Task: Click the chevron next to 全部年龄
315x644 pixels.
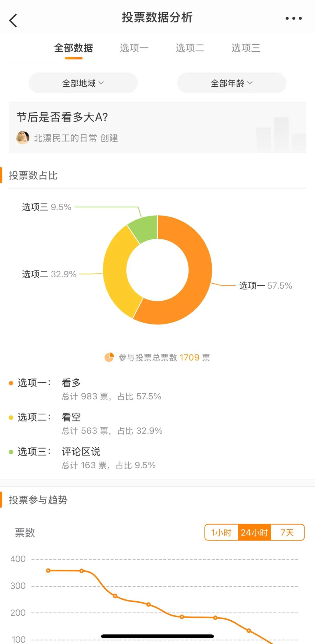Action: pyautogui.click(x=250, y=83)
